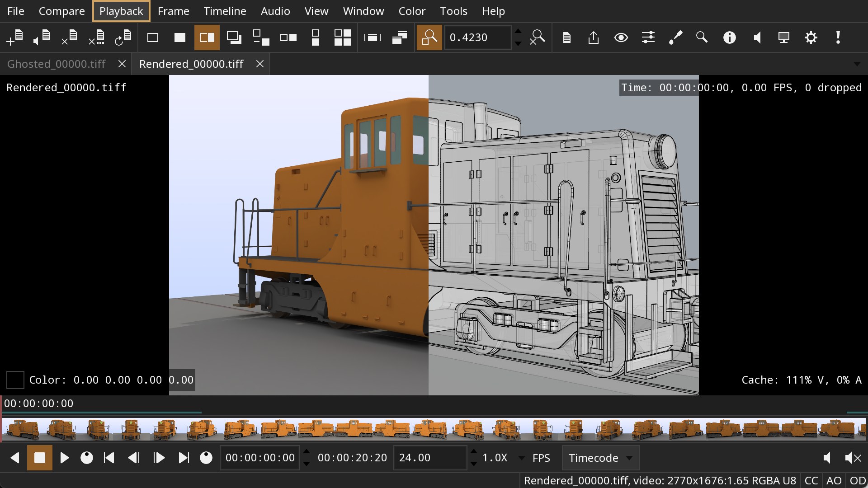The width and height of the screenshot is (868, 488).
Task: Toggle frame view zoom button
Action: pos(429,38)
